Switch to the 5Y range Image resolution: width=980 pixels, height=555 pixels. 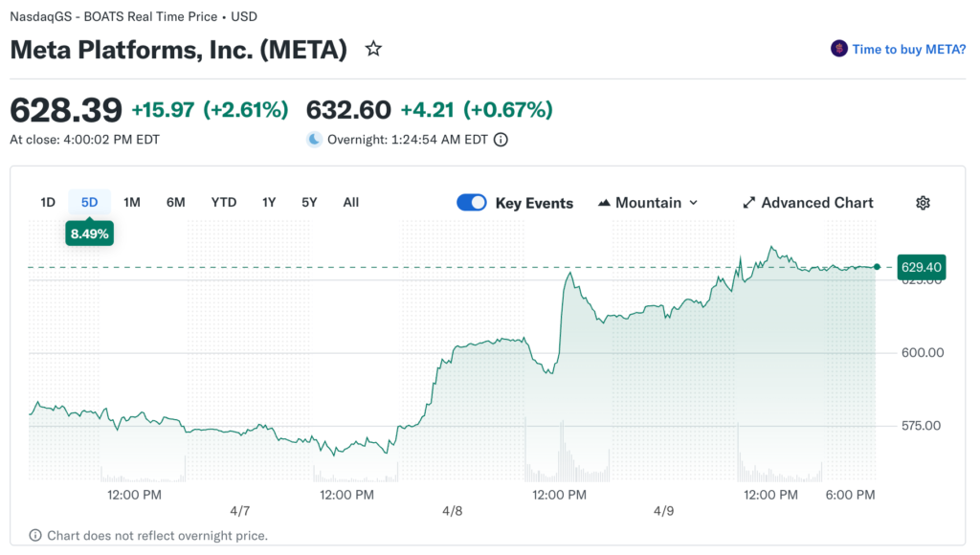pos(309,202)
